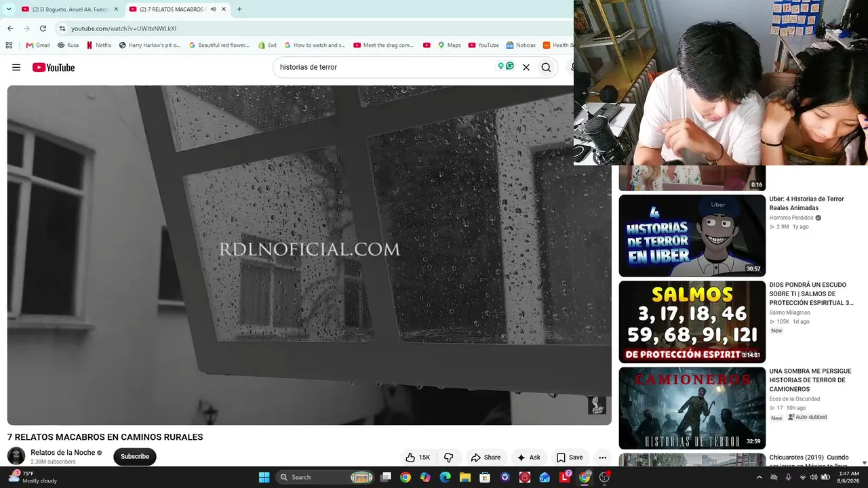
Task: Click the video player area to pause
Action: (309, 255)
